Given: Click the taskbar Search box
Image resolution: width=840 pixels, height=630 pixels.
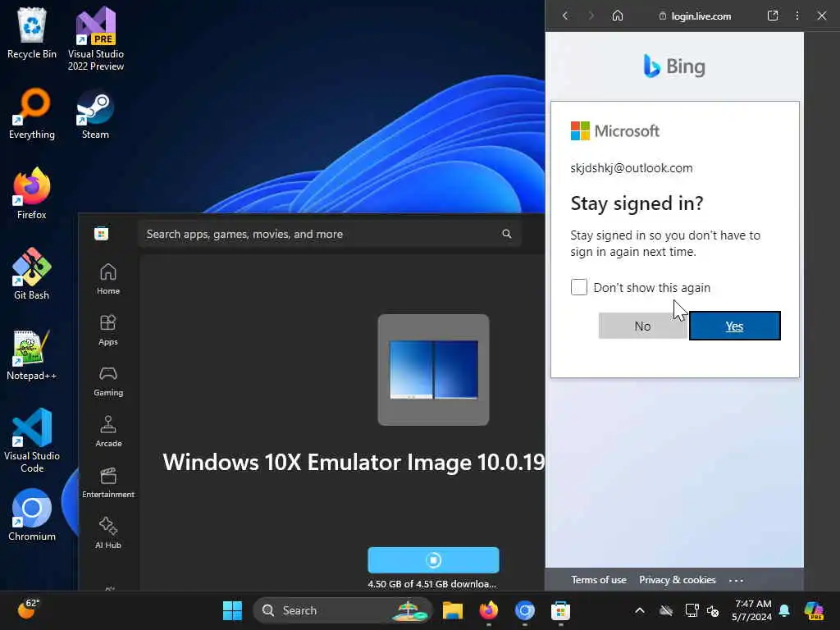Looking at the screenshot, I should pyautogui.click(x=342, y=610).
